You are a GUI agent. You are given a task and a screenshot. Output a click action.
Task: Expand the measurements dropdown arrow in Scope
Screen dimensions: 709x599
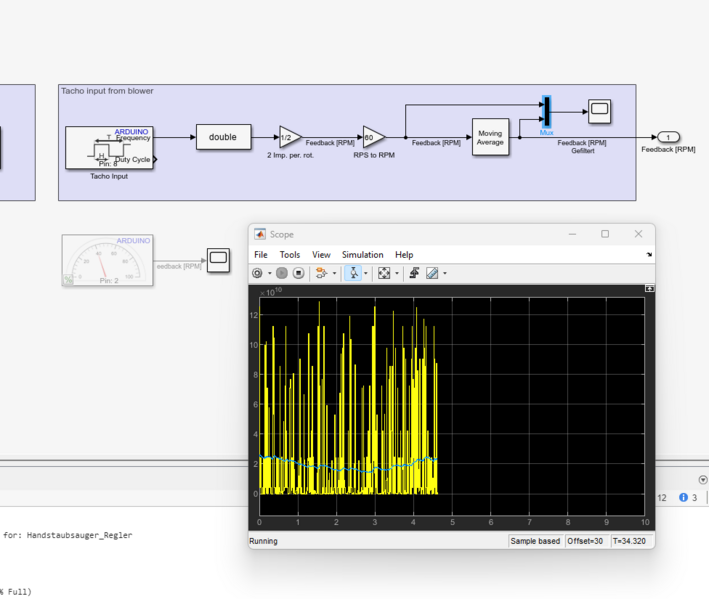pyautogui.click(x=445, y=274)
